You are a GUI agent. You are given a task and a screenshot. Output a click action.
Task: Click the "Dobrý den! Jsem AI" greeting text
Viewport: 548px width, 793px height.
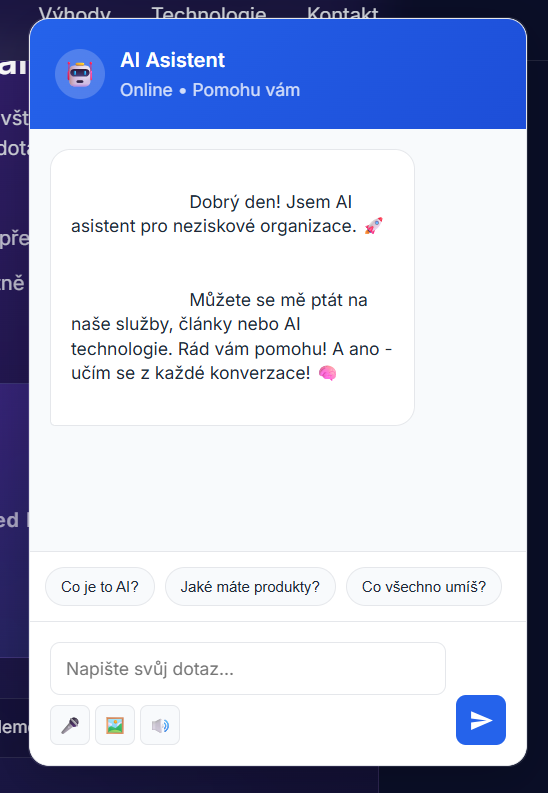tap(270, 202)
